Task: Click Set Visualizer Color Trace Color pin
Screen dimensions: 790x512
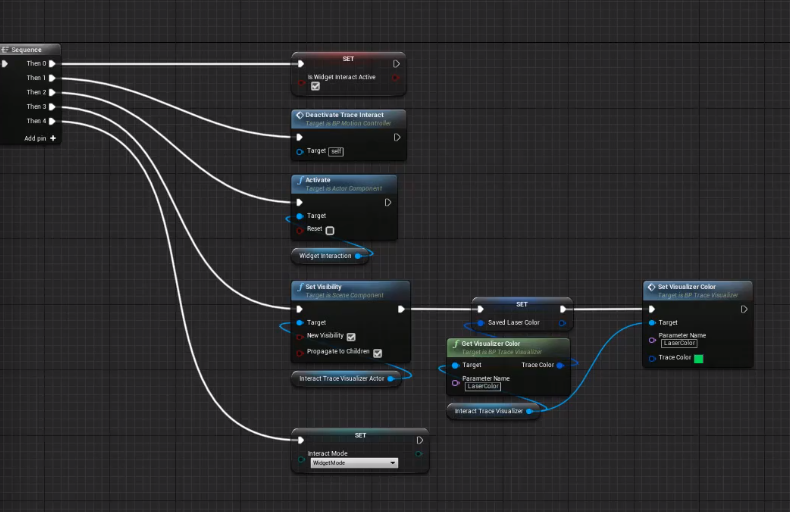Action: (x=652, y=358)
